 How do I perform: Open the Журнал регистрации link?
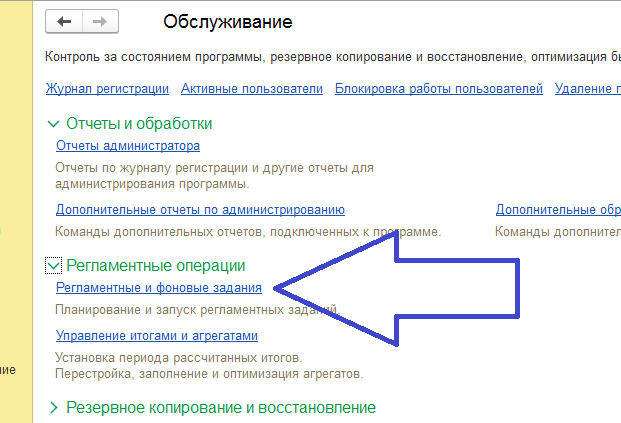107,89
